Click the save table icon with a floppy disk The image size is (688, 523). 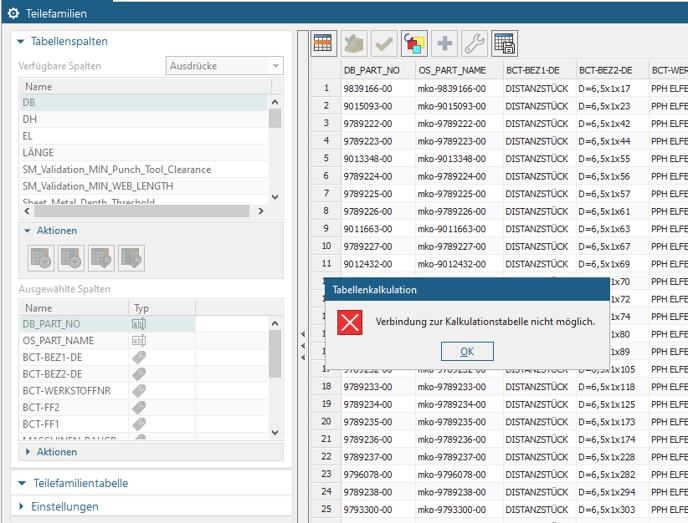(505, 43)
